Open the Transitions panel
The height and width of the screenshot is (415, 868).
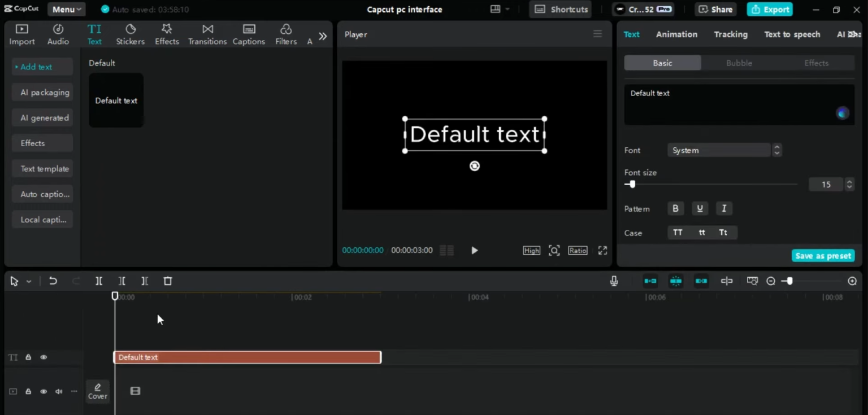point(207,34)
